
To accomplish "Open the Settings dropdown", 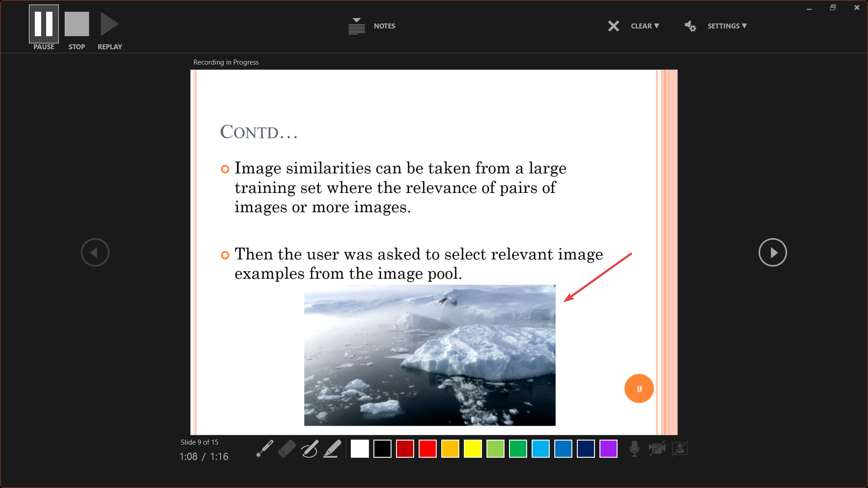I will coord(727,26).
